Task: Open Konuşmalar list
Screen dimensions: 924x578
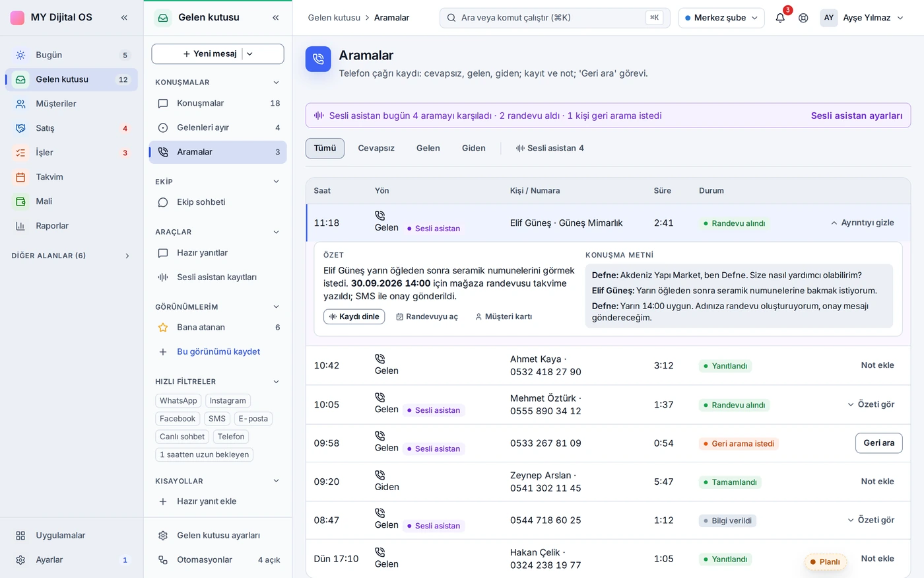Action: click(x=218, y=103)
